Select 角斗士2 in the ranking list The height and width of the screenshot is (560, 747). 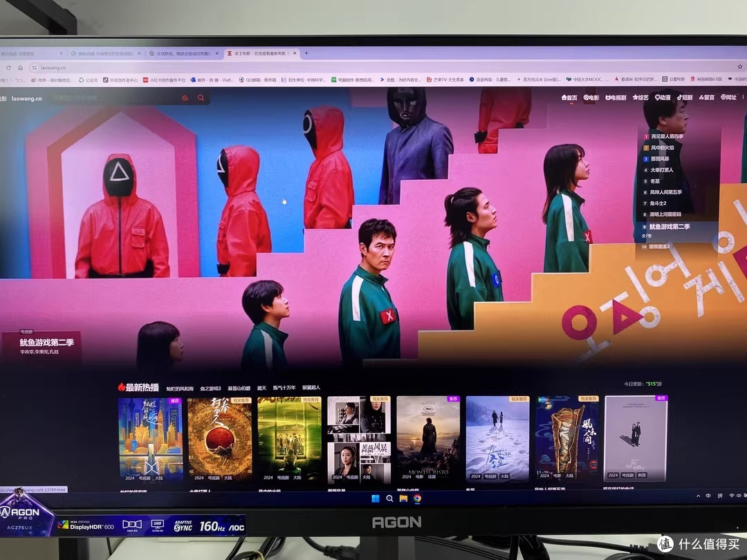[658, 203]
